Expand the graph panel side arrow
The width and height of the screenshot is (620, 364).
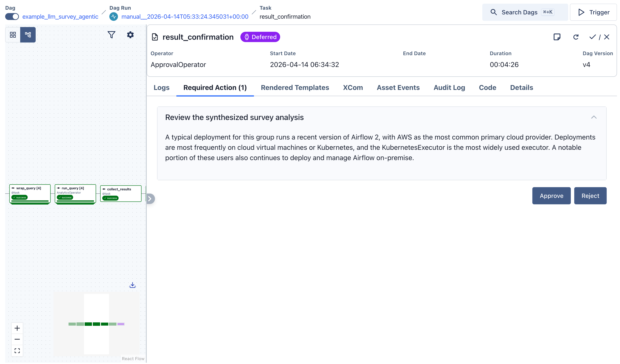pos(150,199)
